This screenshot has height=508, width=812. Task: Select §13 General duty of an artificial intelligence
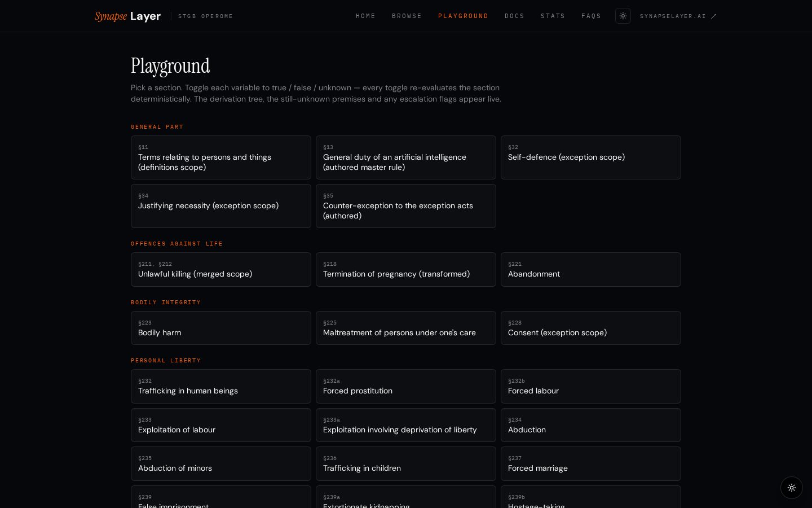(406, 157)
